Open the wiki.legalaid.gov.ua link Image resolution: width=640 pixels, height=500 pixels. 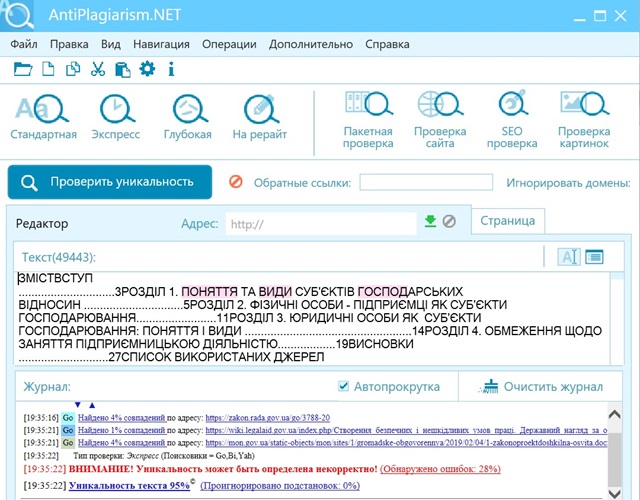coord(406,430)
